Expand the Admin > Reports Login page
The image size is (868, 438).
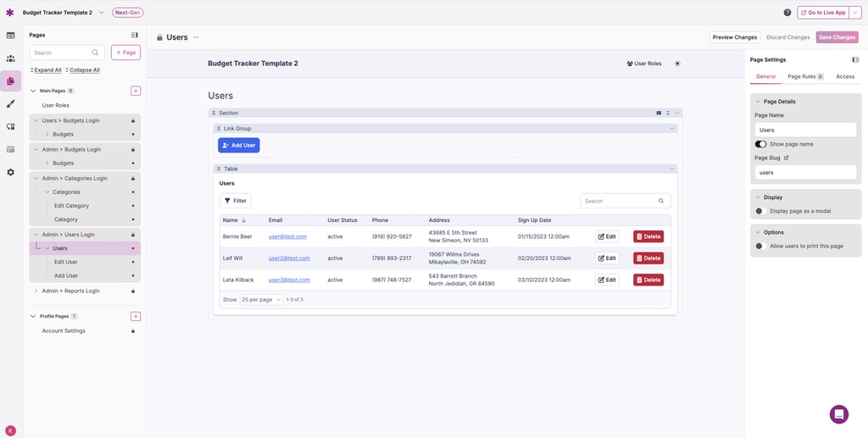click(36, 291)
